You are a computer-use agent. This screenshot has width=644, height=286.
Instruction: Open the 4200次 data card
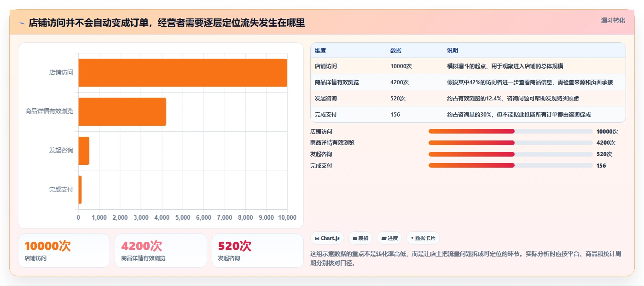point(161,251)
